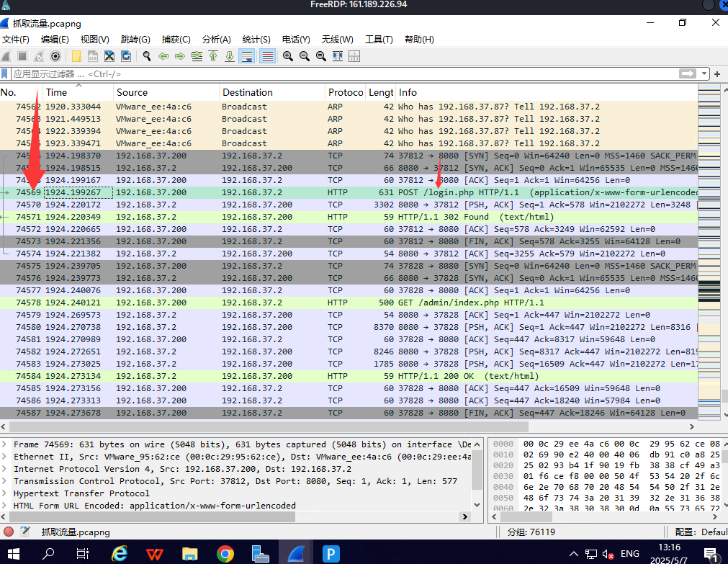Image resolution: width=728 pixels, height=564 pixels.
Task: Sort packets by the Time column header
Action: click(78, 92)
